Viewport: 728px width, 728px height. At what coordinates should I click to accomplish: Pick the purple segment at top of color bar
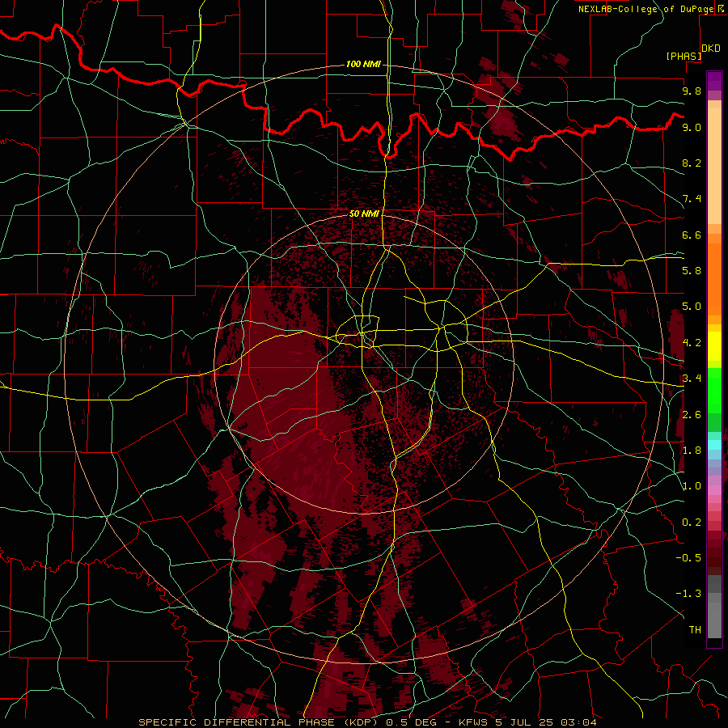(x=714, y=81)
